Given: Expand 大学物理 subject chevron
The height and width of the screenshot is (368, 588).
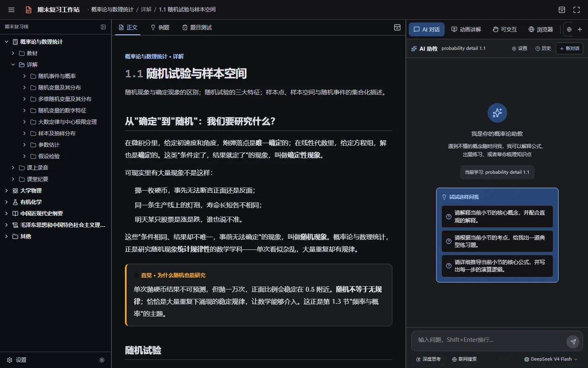Looking at the screenshot, I should [x=7, y=191].
